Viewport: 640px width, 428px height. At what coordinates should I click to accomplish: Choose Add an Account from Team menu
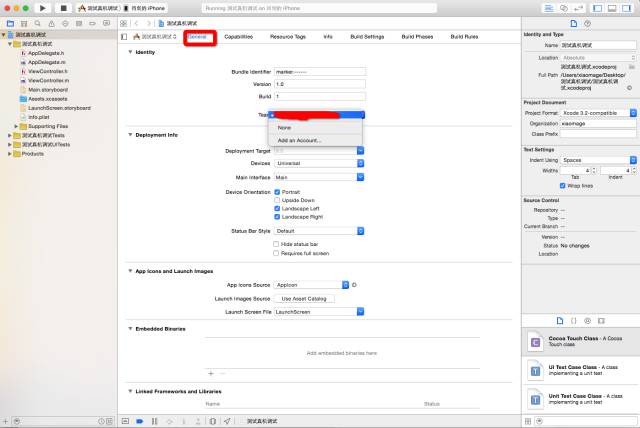(299, 140)
